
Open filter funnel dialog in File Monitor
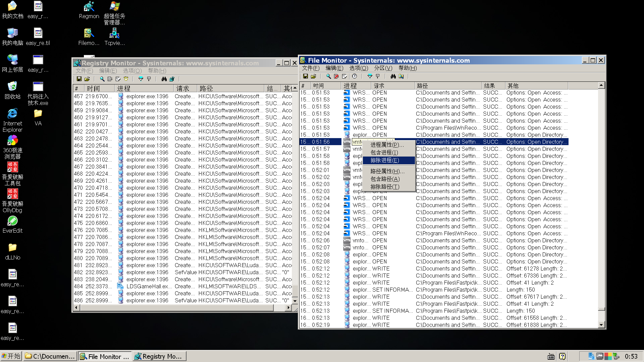370,76
